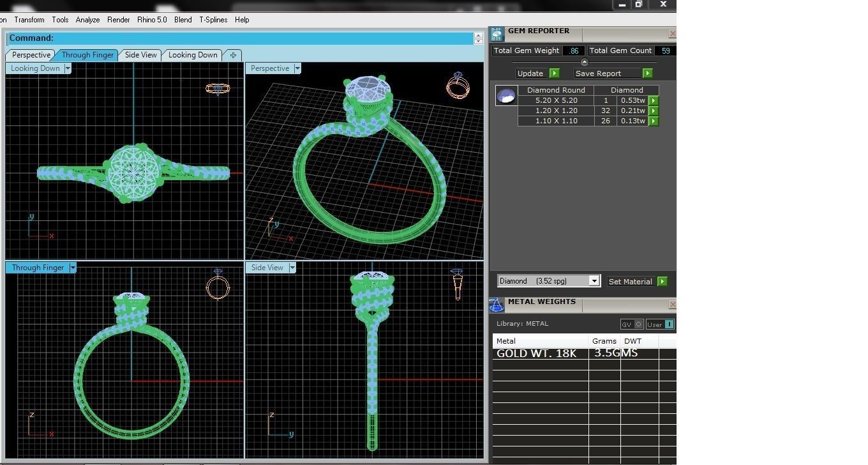Click the ring icon in Side View viewport
Viewport: 868px width, 465px height.
(x=458, y=284)
